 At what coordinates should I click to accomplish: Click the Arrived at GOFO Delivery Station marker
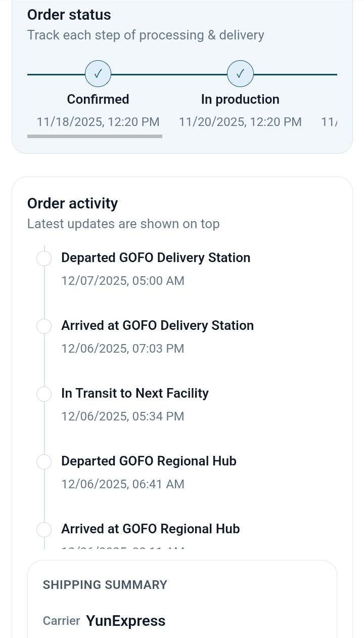[x=44, y=326]
